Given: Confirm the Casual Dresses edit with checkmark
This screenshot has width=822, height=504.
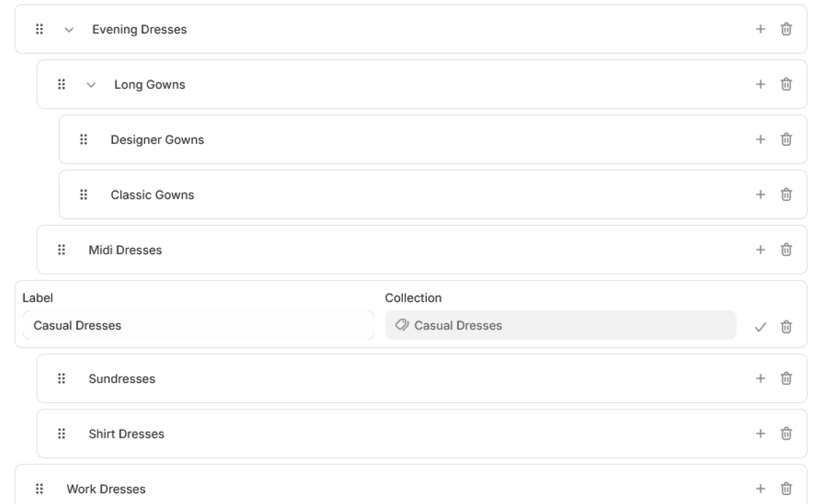Looking at the screenshot, I should click(x=760, y=327).
